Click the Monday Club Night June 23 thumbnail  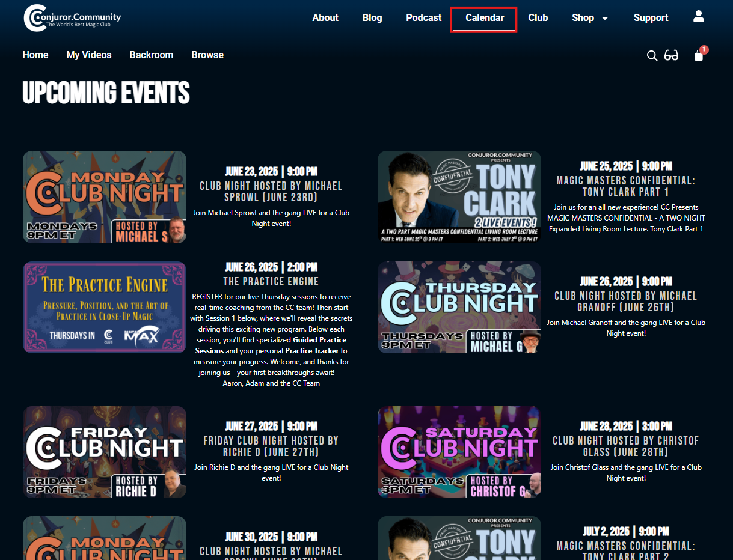105,197
